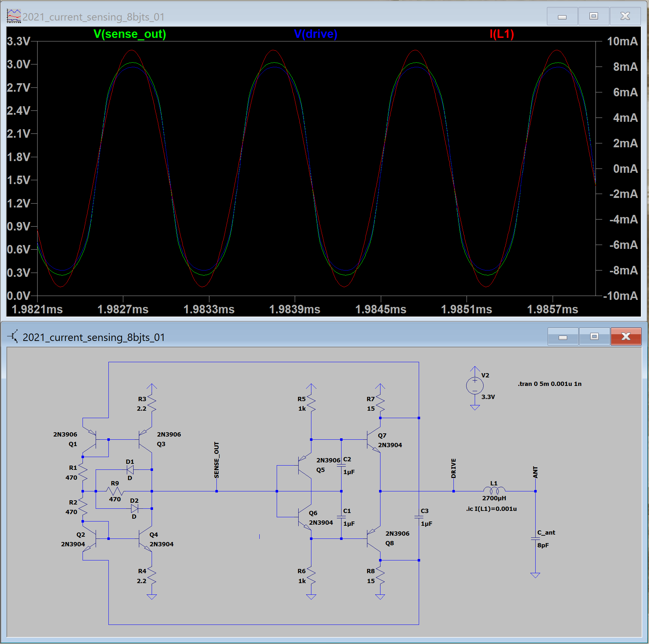Select resistor R4 symbol
The image size is (649, 644).
pyautogui.click(x=152, y=576)
